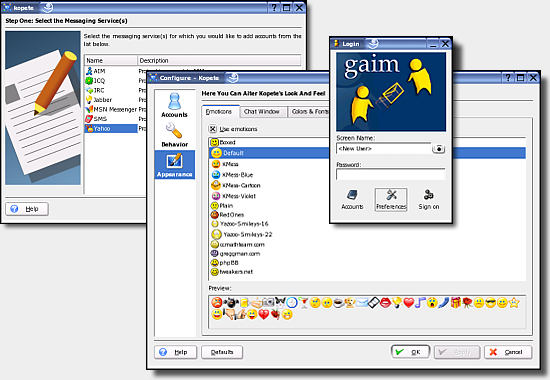Open the Screen Name dropdown button in Gaim
Image resolution: width=550 pixels, height=380 pixels.
tap(438, 148)
